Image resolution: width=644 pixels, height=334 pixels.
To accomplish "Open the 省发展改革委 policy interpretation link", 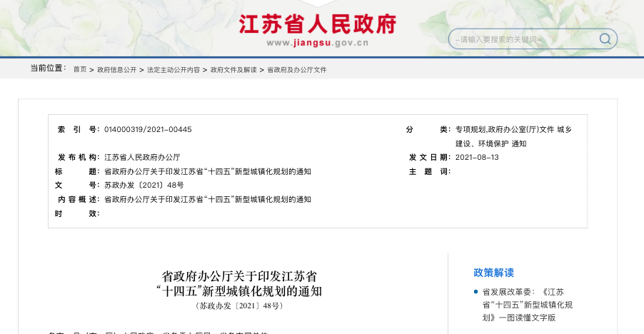I will [x=528, y=305].
